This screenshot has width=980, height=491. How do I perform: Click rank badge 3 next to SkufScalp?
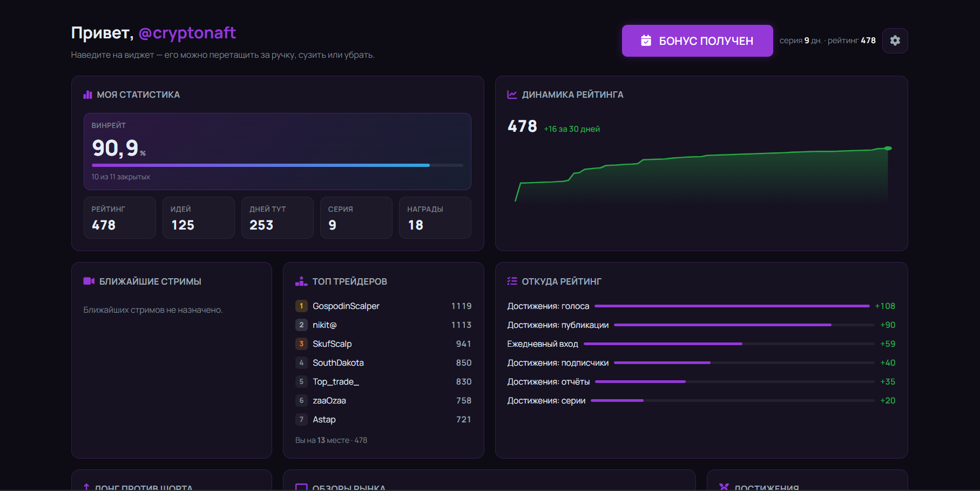(301, 344)
